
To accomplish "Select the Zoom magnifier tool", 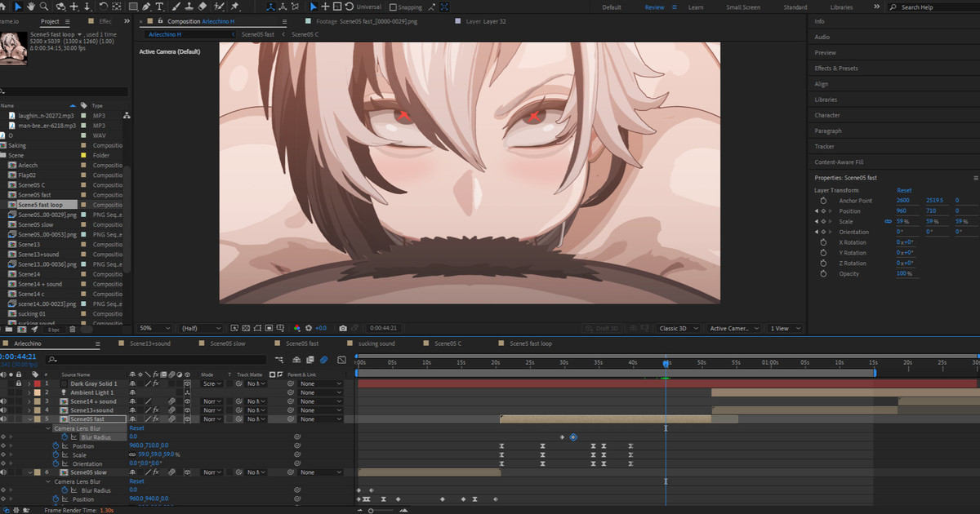I will [x=44, y=7].
